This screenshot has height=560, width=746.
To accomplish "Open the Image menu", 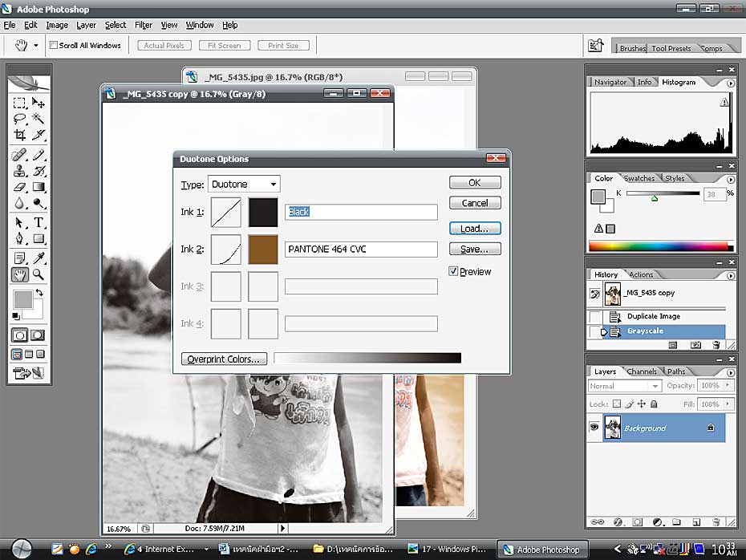I will (57, 25).
